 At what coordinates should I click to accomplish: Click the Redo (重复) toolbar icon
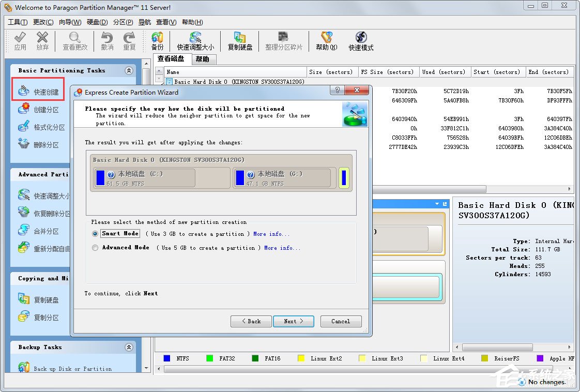point(129,41)
